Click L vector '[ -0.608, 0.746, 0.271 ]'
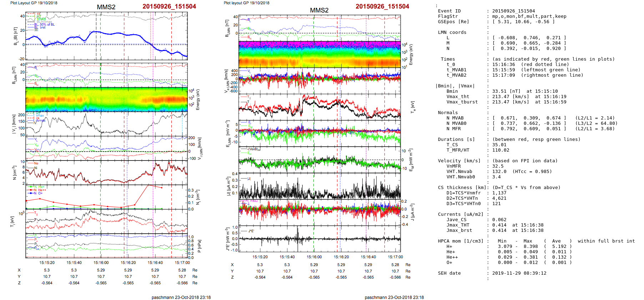The height and width of the screenshot is (300, 644). (529, 38)
